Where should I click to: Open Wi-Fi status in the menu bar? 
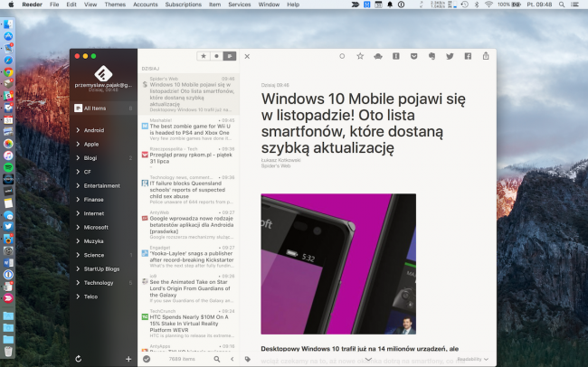(488, 5)
